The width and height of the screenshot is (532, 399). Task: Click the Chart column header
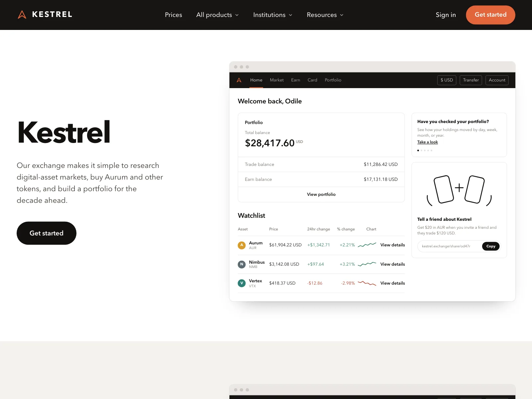[371, 229]
